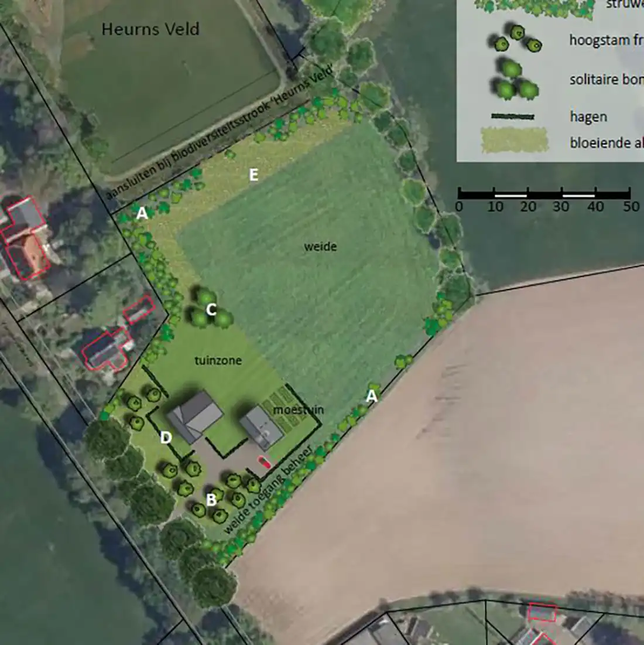Click the hoogstam fruit tree legend symbol
The width and height of the screenshot is (644, 645).
coord(515,39)
